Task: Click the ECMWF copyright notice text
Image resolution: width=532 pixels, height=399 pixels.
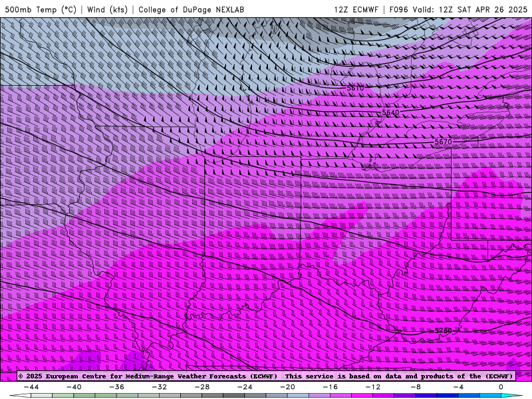Action: 148,376
